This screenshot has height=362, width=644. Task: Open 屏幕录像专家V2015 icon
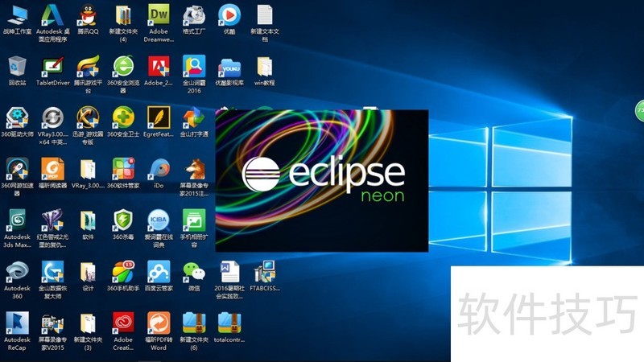(x=52, y=323)
